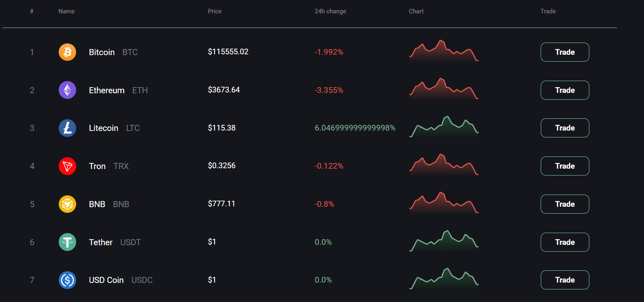This screenshot has width=644, height=302.
Task: Click the red Tron icon
Action: pos(67,166)
